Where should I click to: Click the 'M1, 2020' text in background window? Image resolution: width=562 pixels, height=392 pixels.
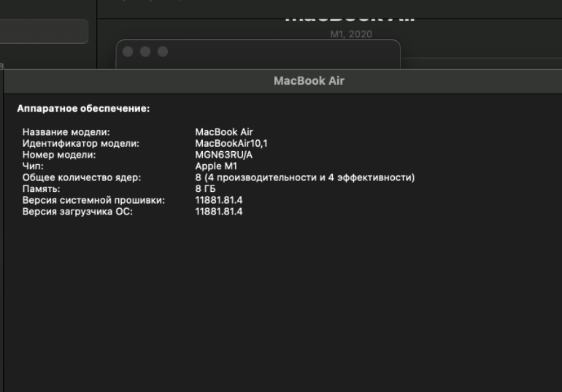[x=351, y=34]
